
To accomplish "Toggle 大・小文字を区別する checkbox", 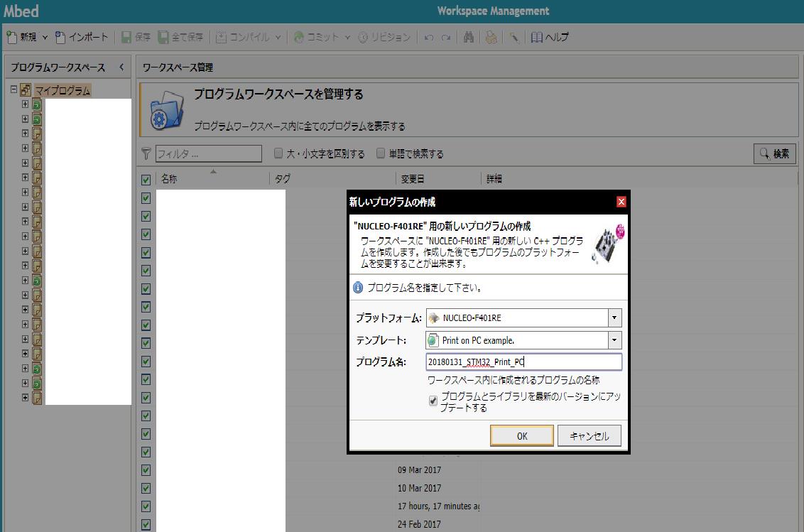I will (x=278, y=153).
